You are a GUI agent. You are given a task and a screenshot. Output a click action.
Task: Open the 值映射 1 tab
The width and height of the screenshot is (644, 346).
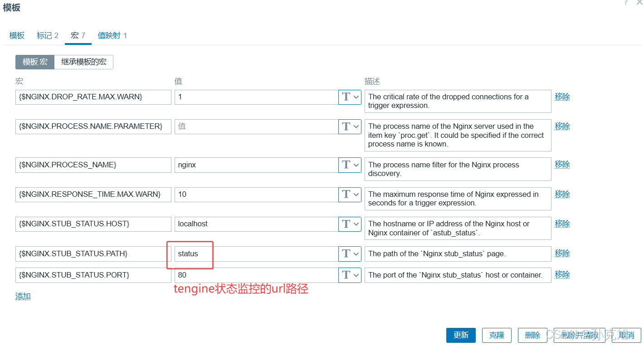point(112,35)
